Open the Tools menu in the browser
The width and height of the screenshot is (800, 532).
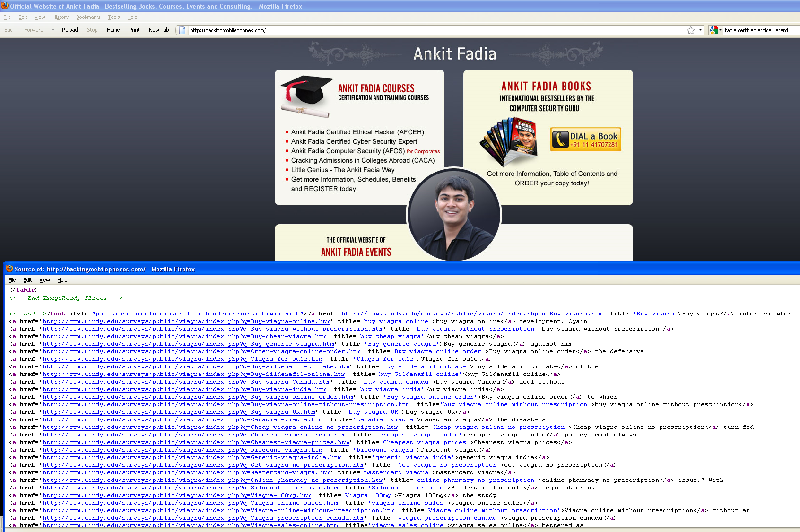pyautogui.click(x=113, y=17)
